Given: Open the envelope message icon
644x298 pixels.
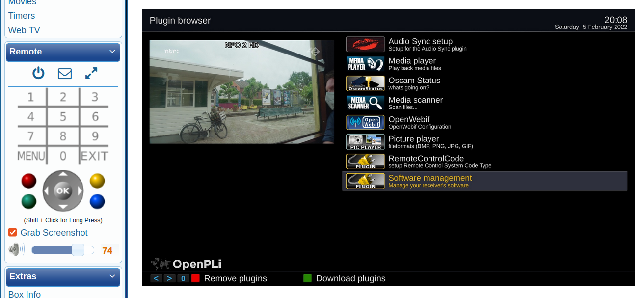Looking at the screenshot, I should point(65,74).
